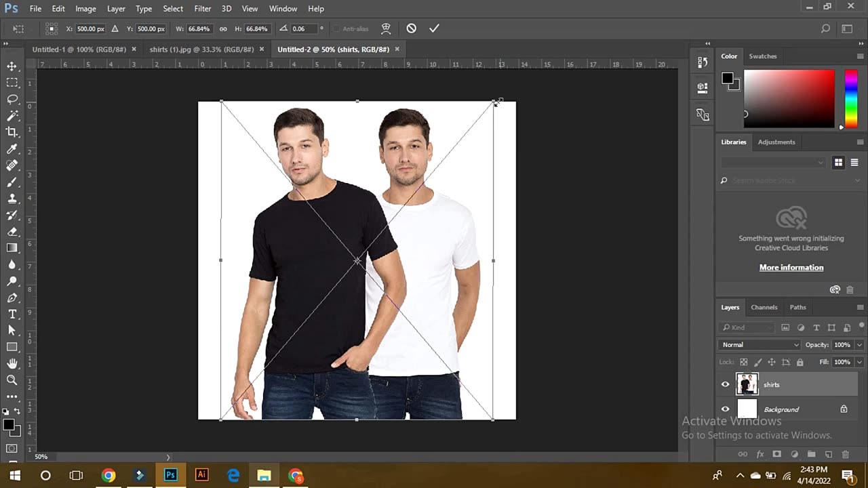Toggle the Anti-alias checkbox
This screenshot has height=488, width=868.
336,29
